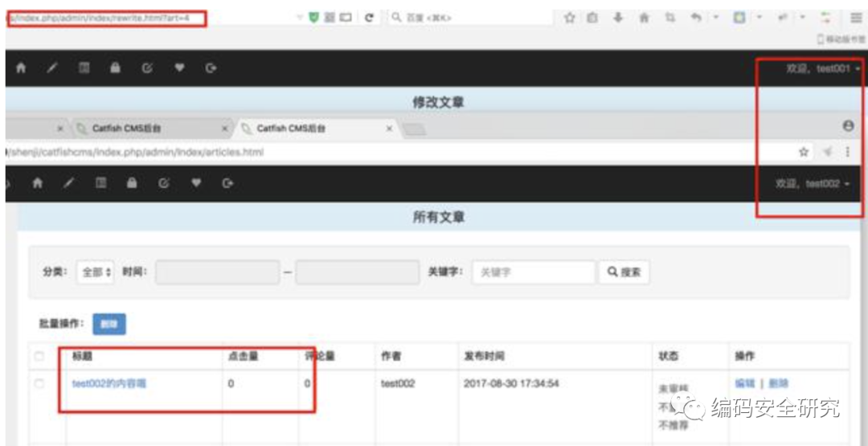The image size is (868, 446).
Task: Expand the dropdown beside the blue square icon
Action: [x=759, y=18]
